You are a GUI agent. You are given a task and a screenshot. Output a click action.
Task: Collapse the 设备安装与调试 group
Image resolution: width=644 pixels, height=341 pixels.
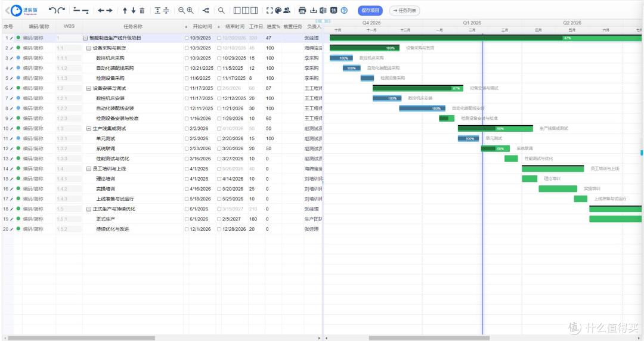point(89,88)
